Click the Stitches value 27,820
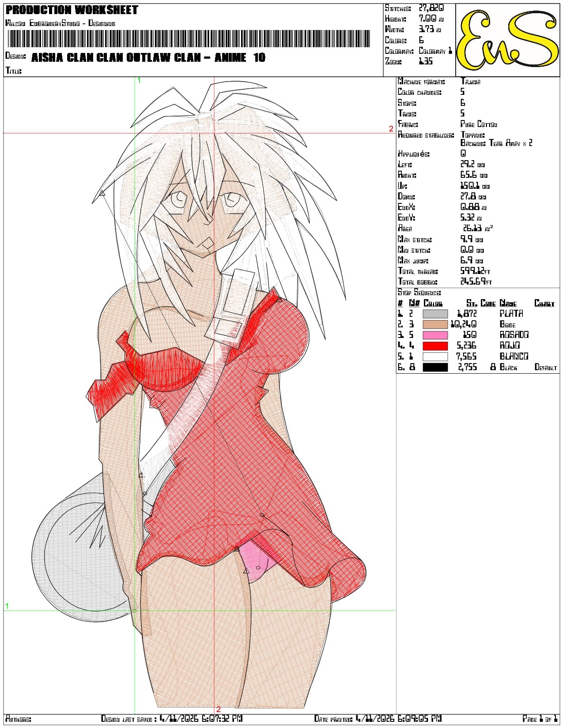This screenshot has height=728, width=563. (x=431, y=8)
